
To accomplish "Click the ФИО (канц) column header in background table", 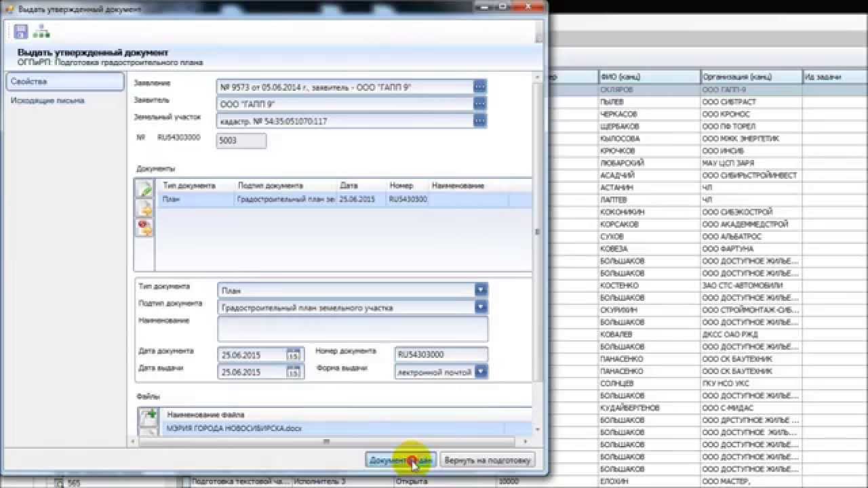I will pos(649,77).
